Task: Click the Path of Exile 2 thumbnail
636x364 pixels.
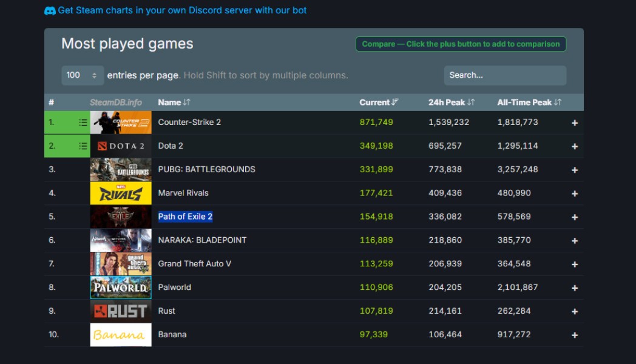Action: (x=121, y=217)
